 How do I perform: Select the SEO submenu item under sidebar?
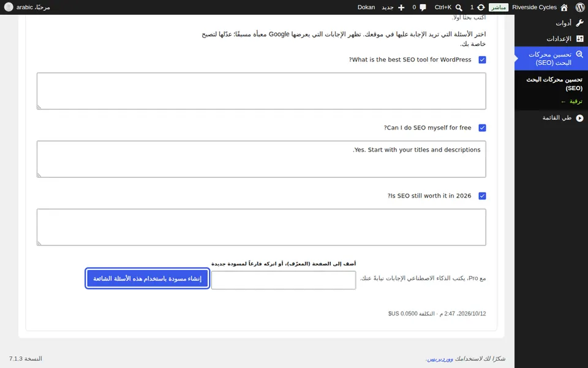(x=554, y=84)
